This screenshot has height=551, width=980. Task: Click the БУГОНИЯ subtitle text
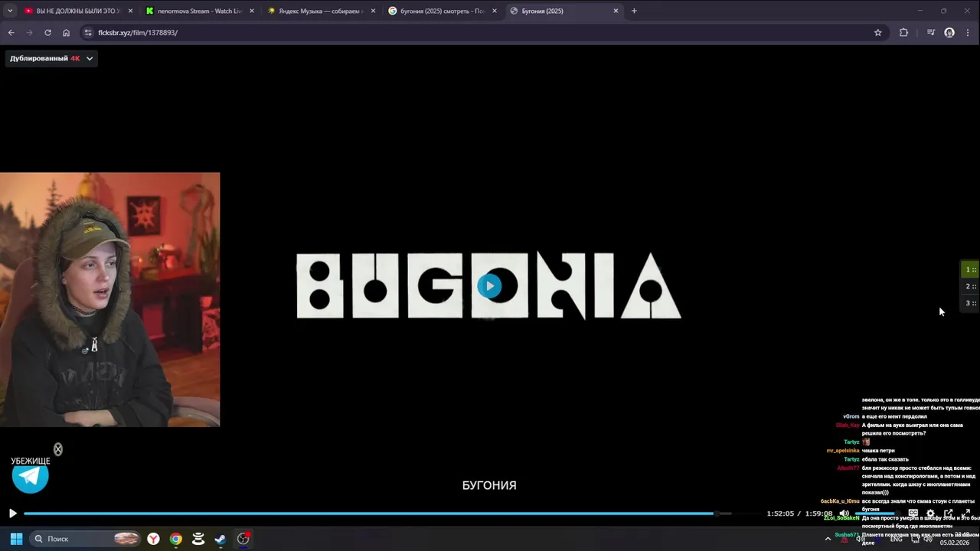coord(489,485)
